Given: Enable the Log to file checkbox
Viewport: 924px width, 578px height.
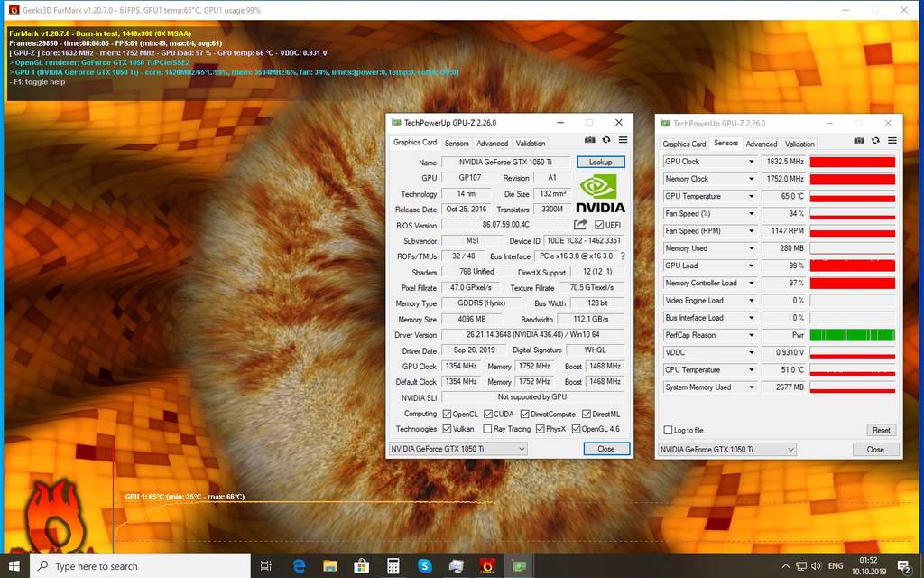Looking at the screenshot, I should [668, 430].
